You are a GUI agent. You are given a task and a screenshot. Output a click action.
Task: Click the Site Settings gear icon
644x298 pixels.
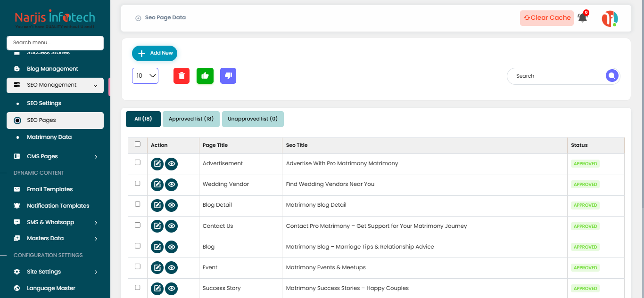[x=17, y=272]
